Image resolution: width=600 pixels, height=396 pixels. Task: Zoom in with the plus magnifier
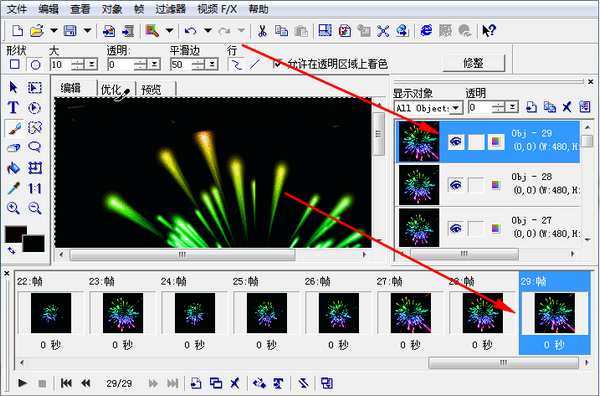point(13,208)
